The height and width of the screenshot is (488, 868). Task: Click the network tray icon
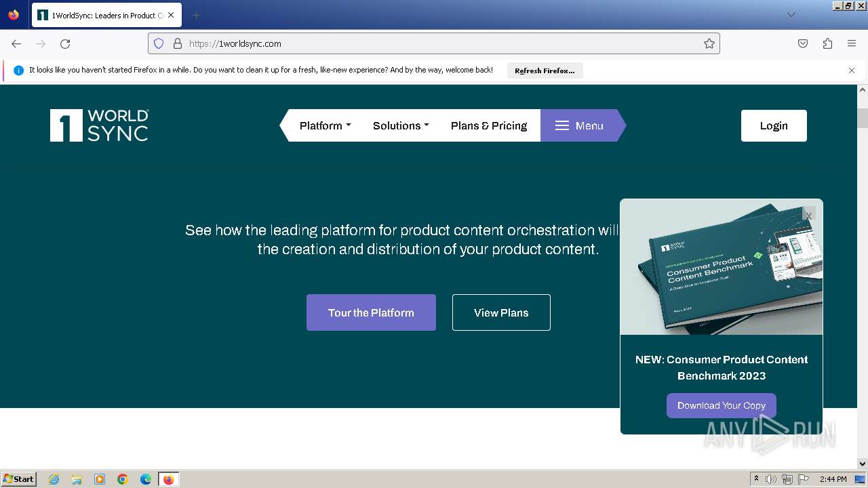pyautogui.click(x=787, y=479)
